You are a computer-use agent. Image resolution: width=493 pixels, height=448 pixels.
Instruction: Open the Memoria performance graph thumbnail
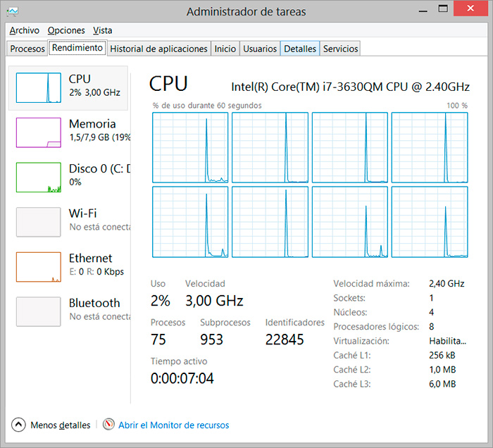click(39, 132)
